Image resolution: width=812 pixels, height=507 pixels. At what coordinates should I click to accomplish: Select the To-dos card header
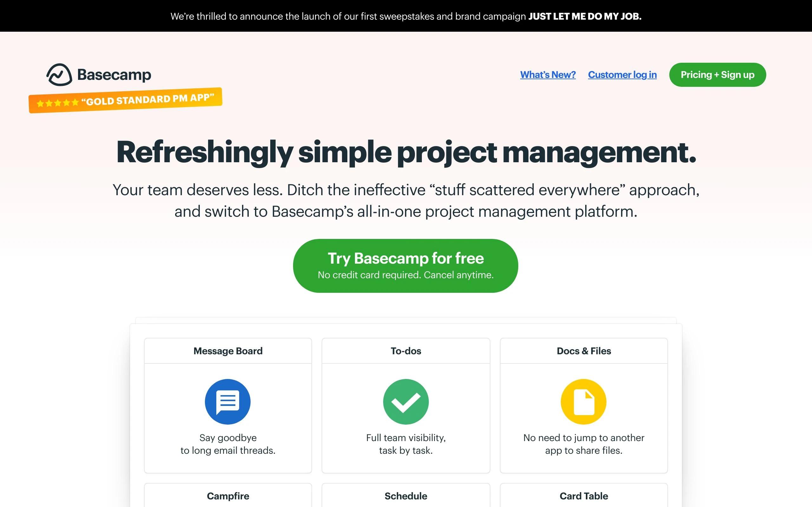coord(406,351)
